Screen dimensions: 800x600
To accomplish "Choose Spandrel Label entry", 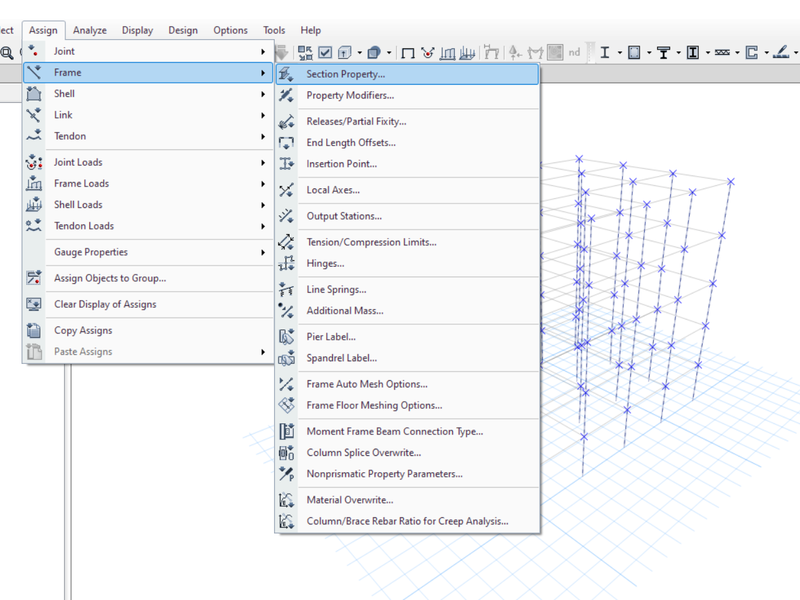I will click(x=407, y=358).
